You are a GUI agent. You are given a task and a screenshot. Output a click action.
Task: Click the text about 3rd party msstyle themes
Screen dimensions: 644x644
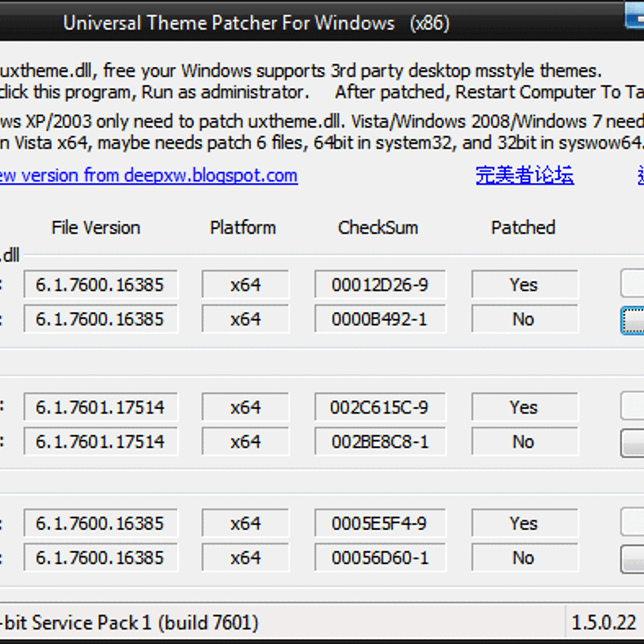301,71
